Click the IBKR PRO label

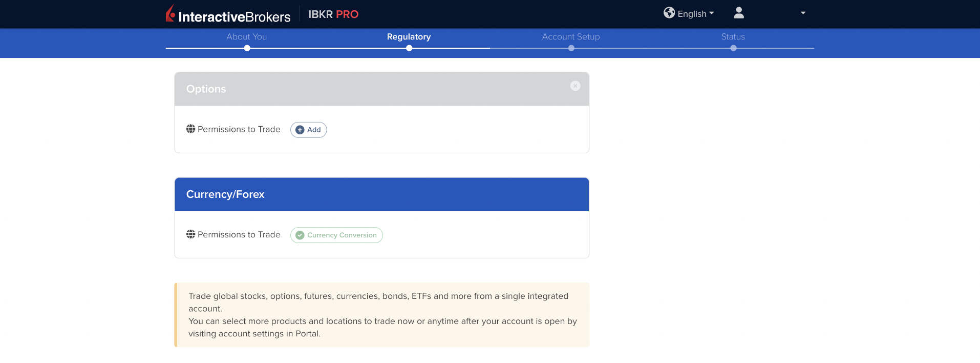point(333,14)
